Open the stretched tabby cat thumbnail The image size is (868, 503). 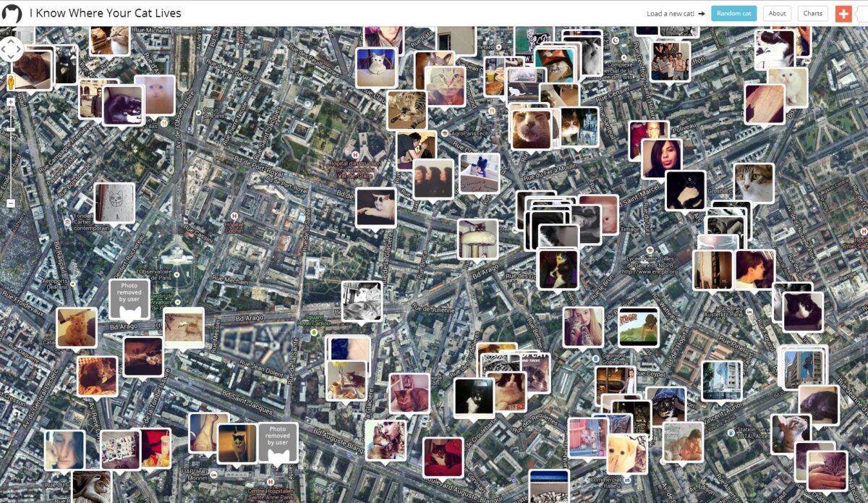(407, 110)
